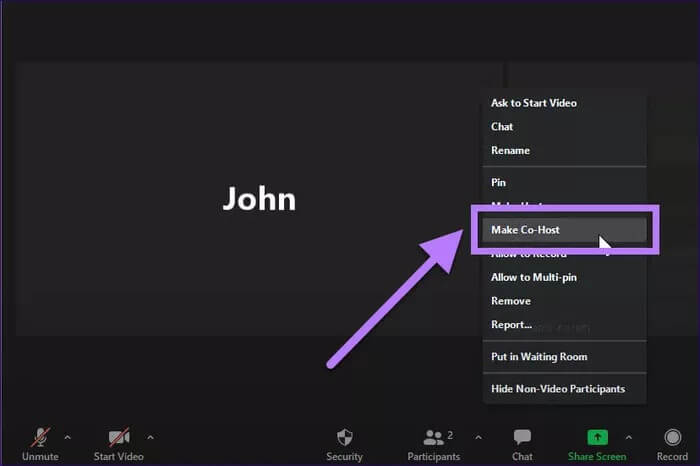Click John's video tile
700x466 pixels.
(259, 199)
